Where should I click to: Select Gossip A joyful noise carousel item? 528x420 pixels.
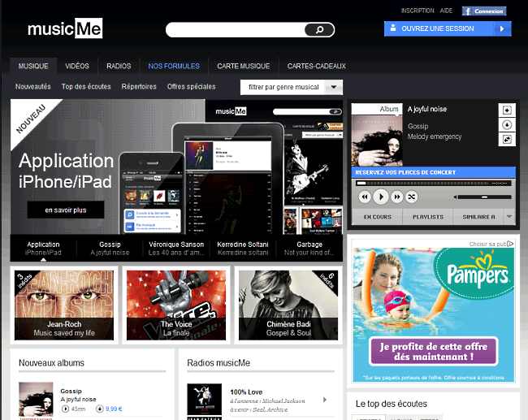pos(110,249)
